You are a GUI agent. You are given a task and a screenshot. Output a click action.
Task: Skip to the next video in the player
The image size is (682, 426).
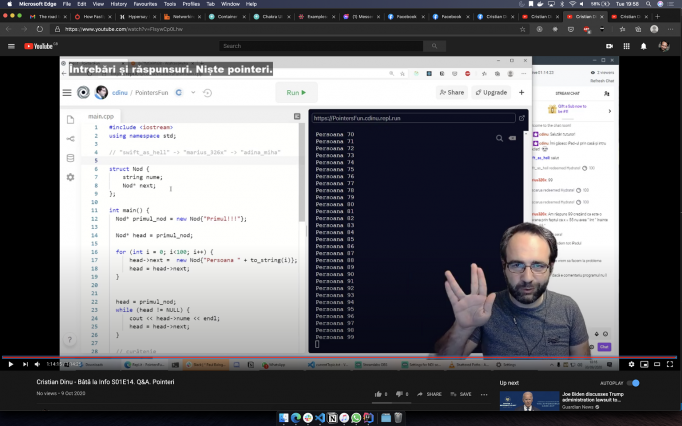[x=25, y=364]
